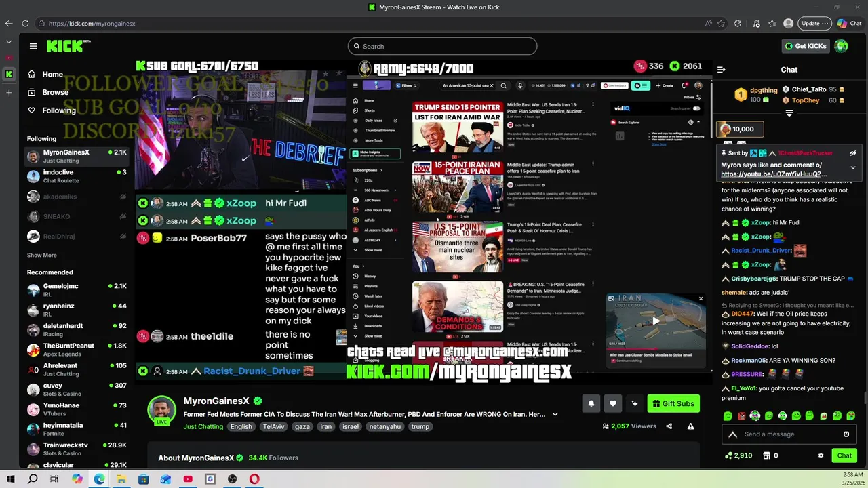Click Racist_Drunk_Driver username in chat
868x488 pixels.
point(761,251)
